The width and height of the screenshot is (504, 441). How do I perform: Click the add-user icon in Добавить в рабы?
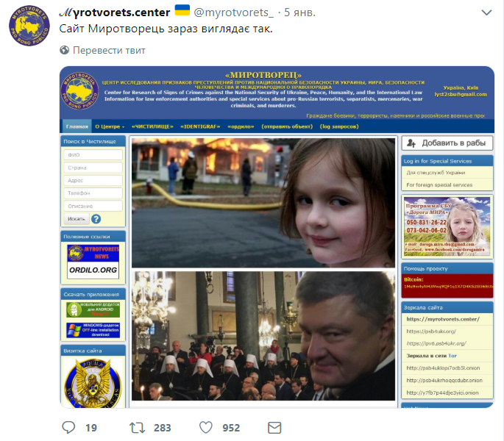(x=411, y=143)
